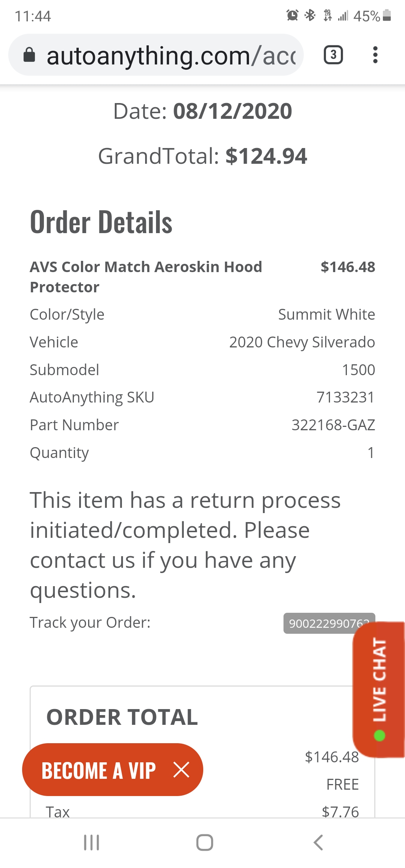The width and height of the screenshot is (405, 868).
Task: Open the browser tab switcher showing 3
Action: pos(333,55)
